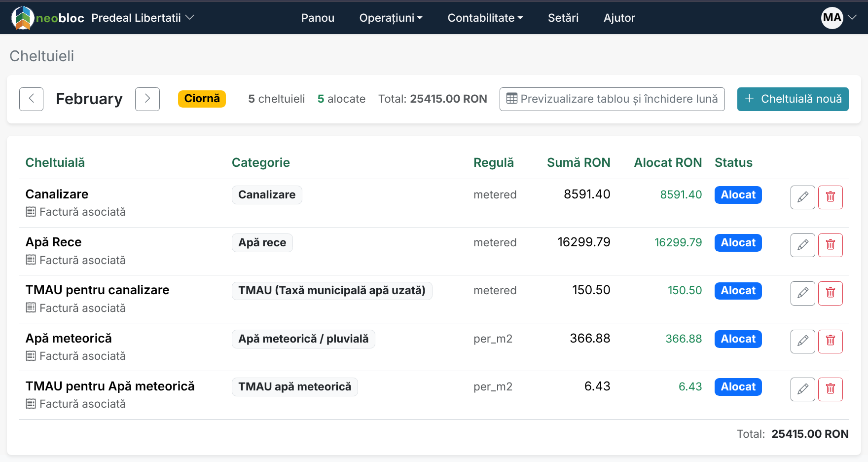Edit the TMAU pentru Apă meteorică expense
The width and height of the screenshot is (868, 462).
coord(803,389)
